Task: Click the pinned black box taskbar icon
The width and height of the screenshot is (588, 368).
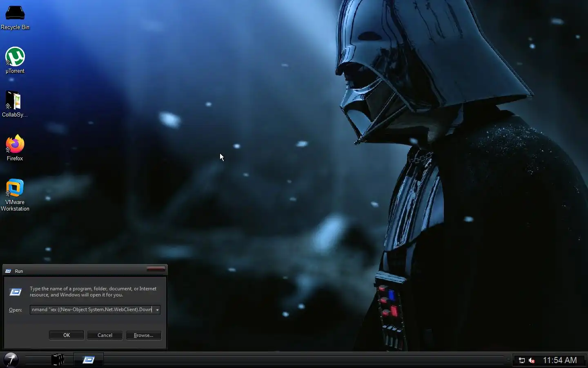Action: click(58, 360)
